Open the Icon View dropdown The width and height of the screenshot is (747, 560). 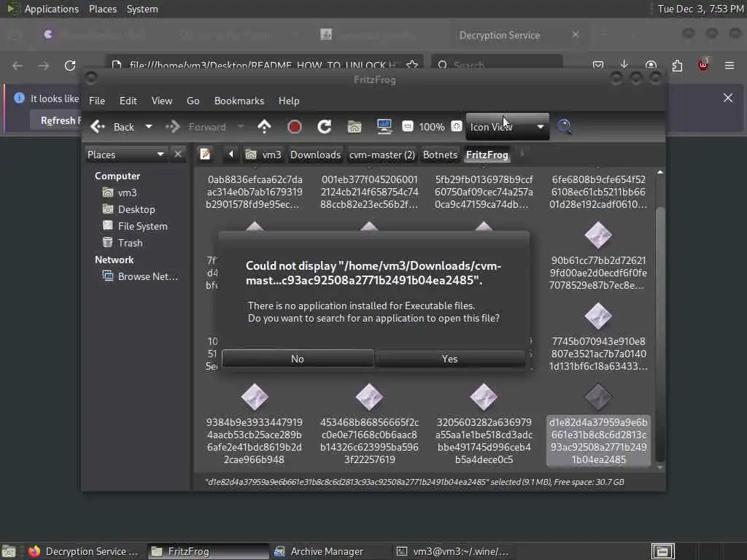(x=508, y=127)
